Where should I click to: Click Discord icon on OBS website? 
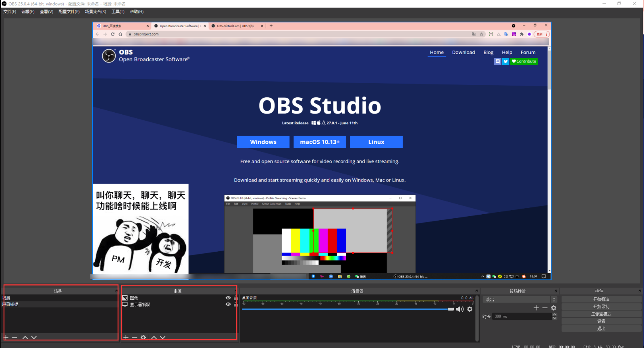click(498, 61)
